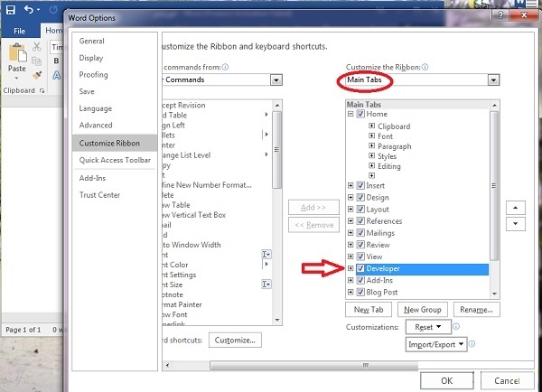
Task: Uncheck the Insert tab checkbox
Action: point(361,186)
